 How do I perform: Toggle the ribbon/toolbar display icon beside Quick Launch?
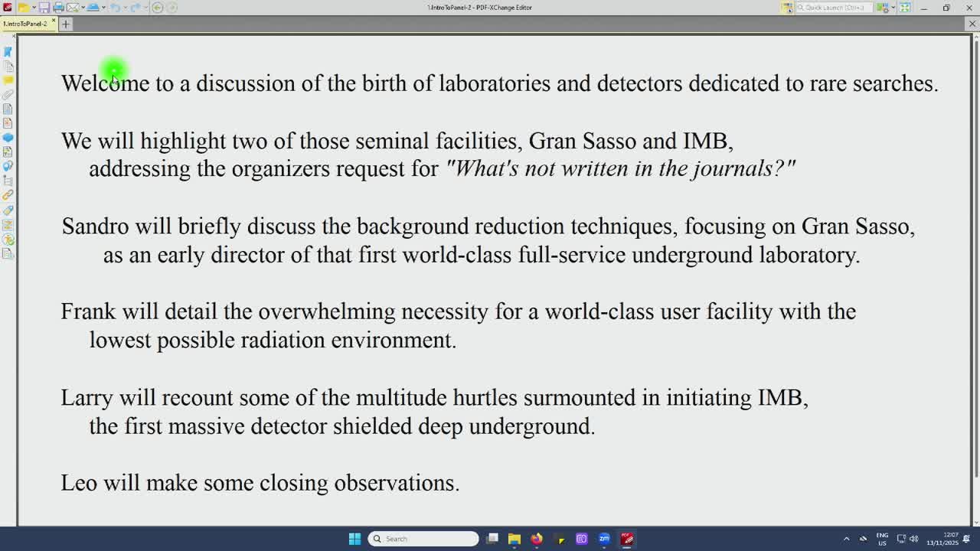[x=786, y=8]
